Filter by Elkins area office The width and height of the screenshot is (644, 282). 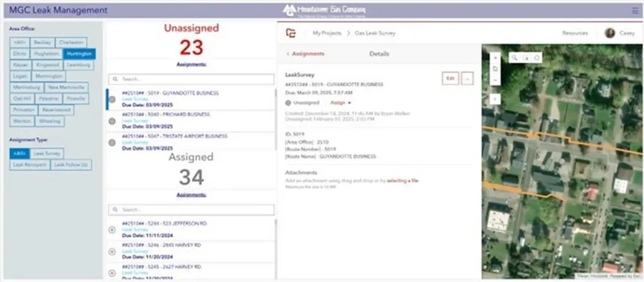[x=19, y=53]
